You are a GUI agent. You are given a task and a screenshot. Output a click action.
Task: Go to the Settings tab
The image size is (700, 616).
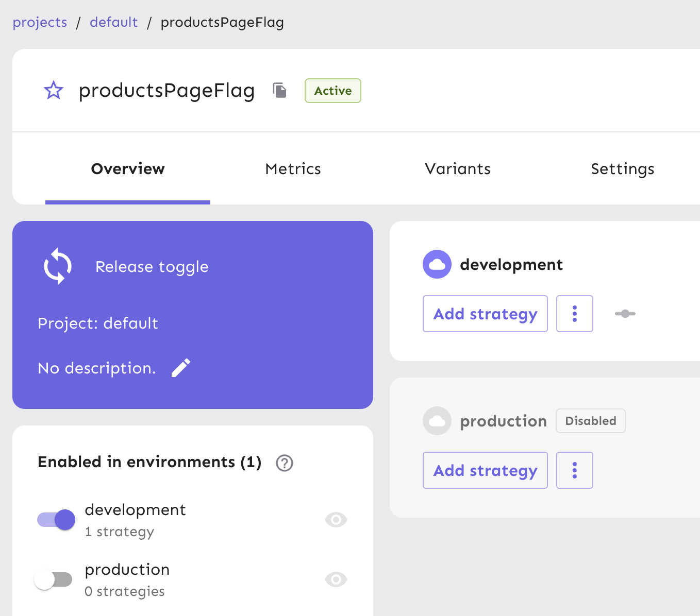[x=622, y=169]
